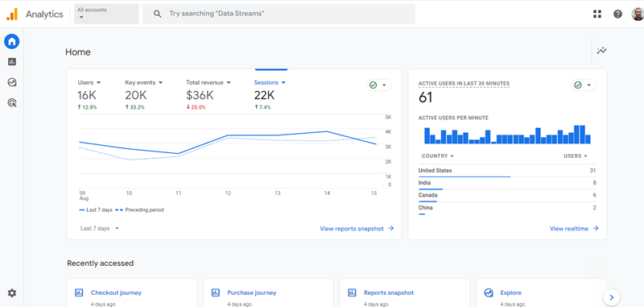Click the search box for Data Streams
This screenshot has height=307, width=644.
(279, 14)
